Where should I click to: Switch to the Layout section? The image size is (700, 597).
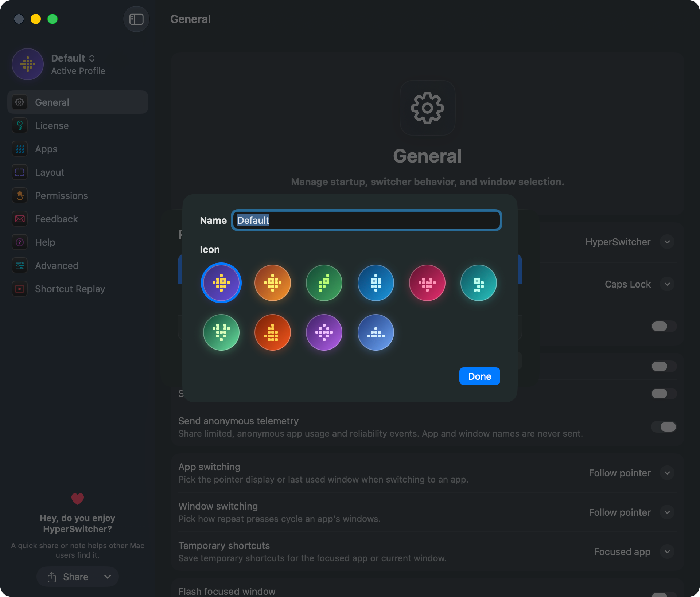click(x=78, y=172)
